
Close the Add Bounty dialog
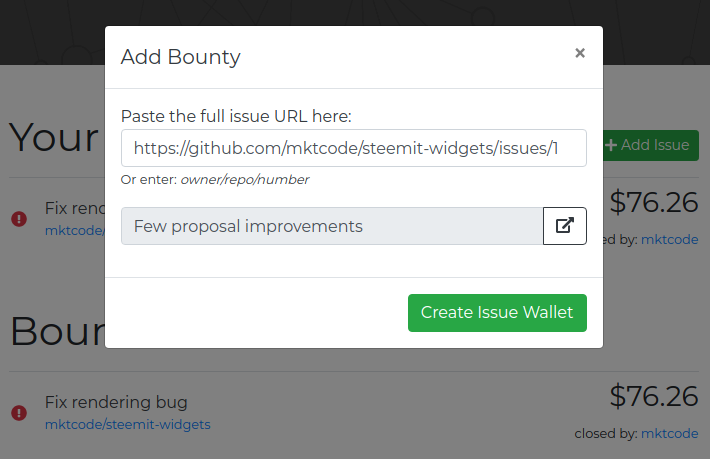[x=580, y=53]
